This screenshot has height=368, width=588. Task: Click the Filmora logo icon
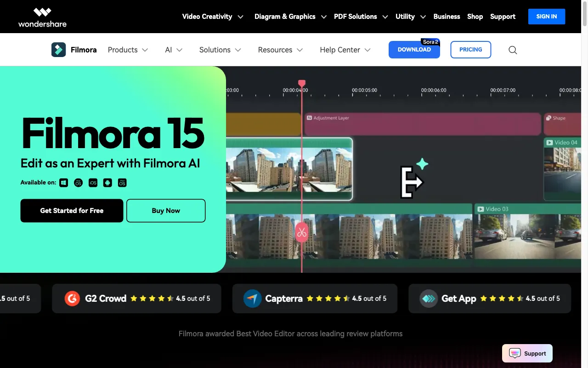(x=58, y=50)
